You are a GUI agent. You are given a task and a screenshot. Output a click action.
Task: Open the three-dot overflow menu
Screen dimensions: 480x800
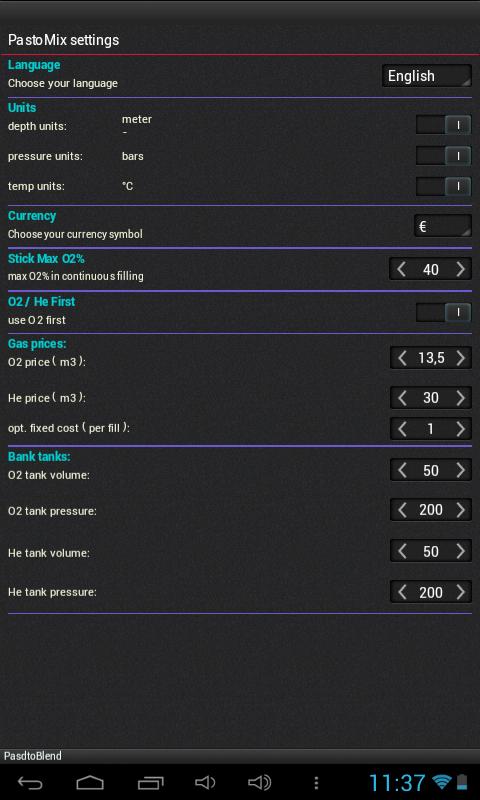pyautogui.click(x=316, y=783)
